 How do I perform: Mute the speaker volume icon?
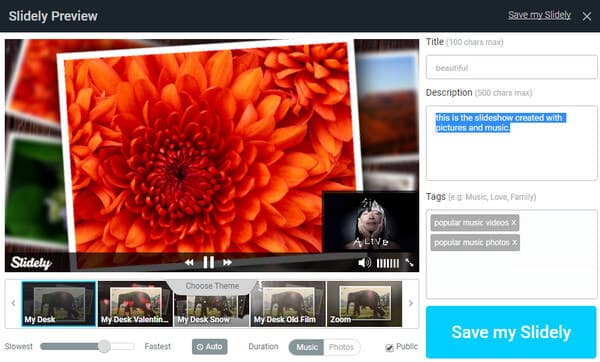click(364, 263)
